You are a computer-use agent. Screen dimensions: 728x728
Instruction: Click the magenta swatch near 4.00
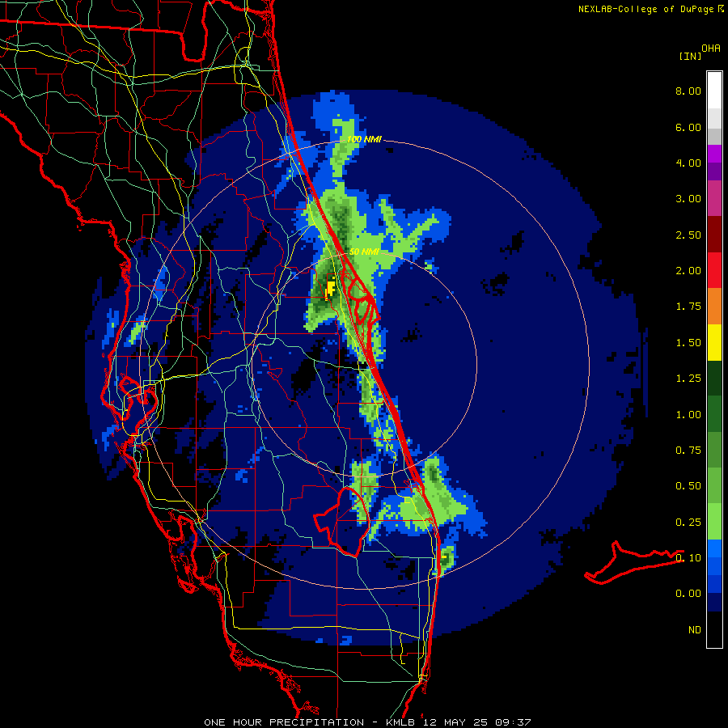[x=714, y=154]
